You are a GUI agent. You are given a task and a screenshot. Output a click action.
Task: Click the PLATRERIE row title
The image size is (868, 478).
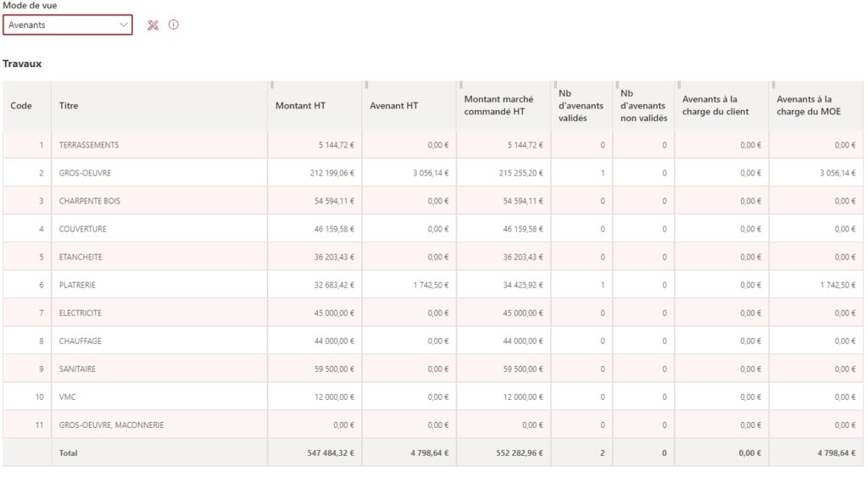point(77,285)
